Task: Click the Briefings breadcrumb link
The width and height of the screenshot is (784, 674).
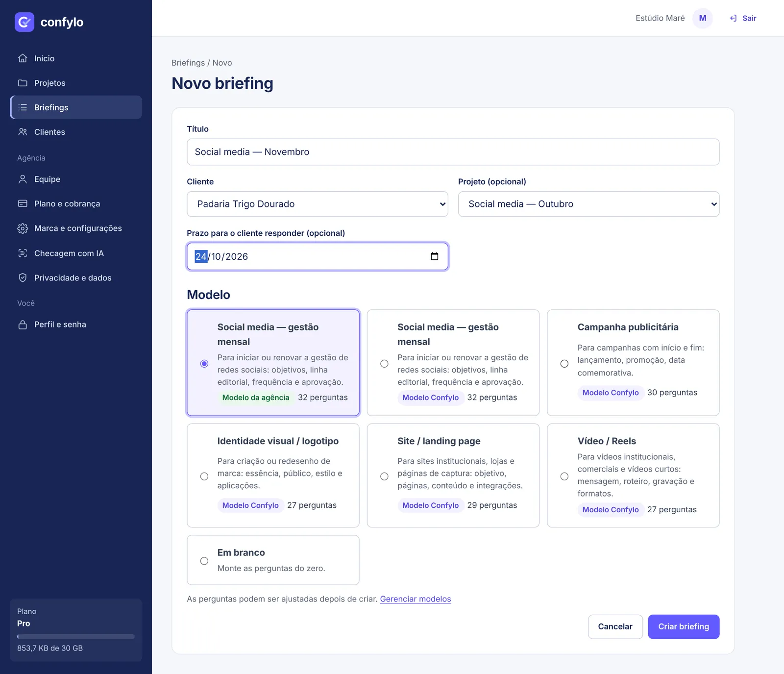Action: click(x=188, y=63)
